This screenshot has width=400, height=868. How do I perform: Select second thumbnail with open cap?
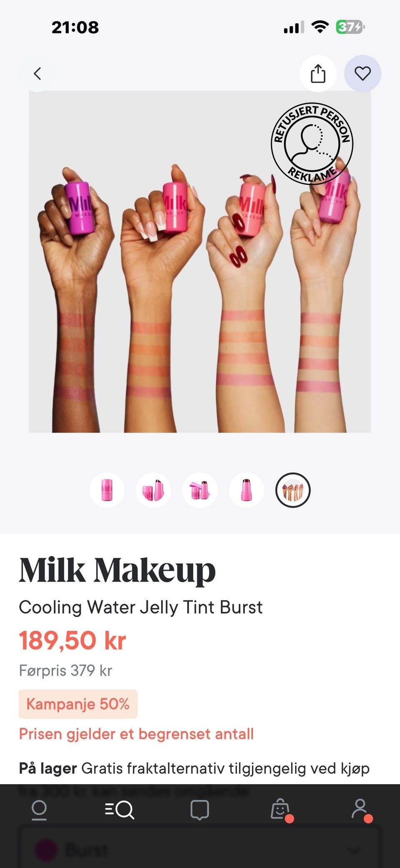click(x=153, y=490)
